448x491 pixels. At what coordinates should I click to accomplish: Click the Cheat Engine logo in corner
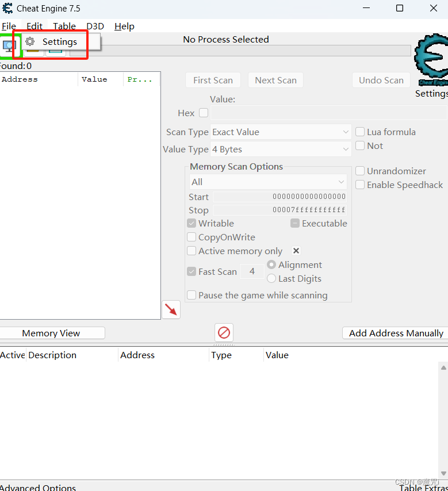pyautogui.click(x=431, y=59)
